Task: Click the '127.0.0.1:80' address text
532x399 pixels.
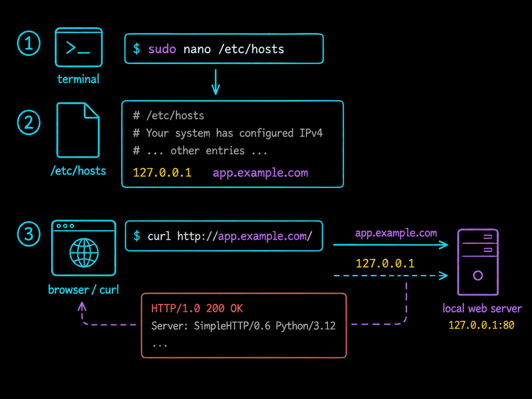Action: (481, 325)
